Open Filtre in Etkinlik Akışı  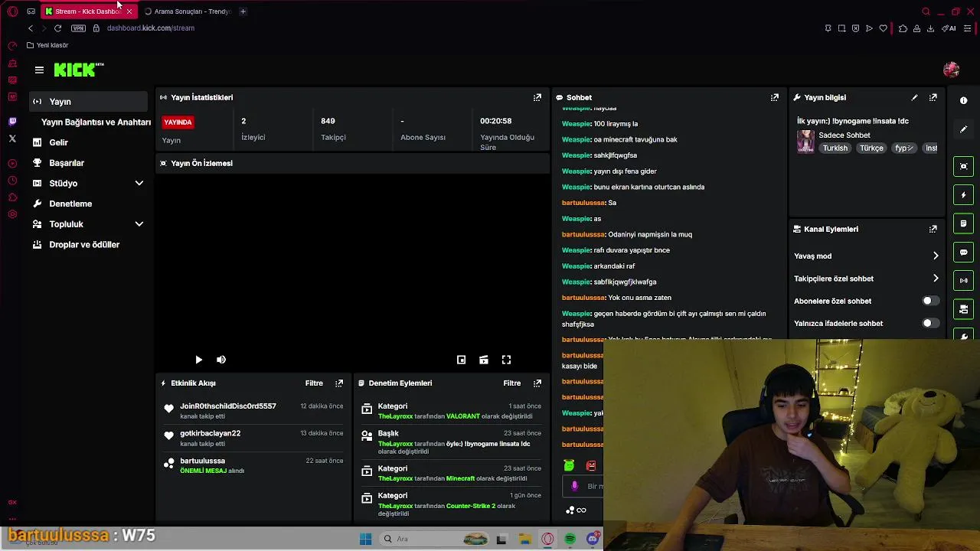tap(314, 383)
